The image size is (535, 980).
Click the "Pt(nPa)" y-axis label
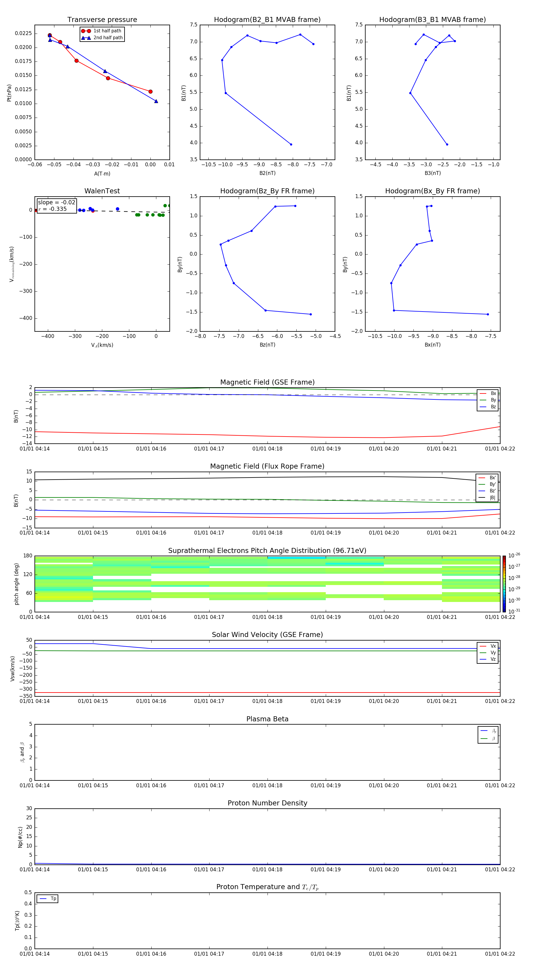coord(9,93)
